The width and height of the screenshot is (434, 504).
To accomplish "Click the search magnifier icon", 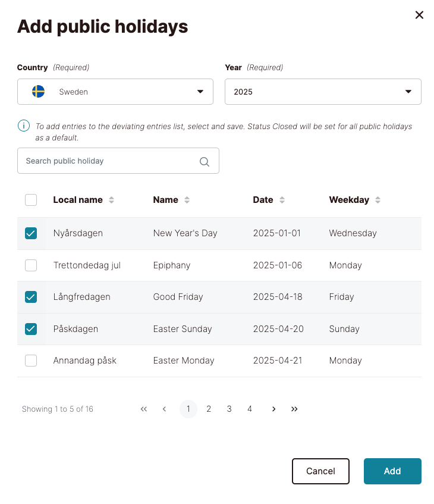I will [x=205, y=161].
